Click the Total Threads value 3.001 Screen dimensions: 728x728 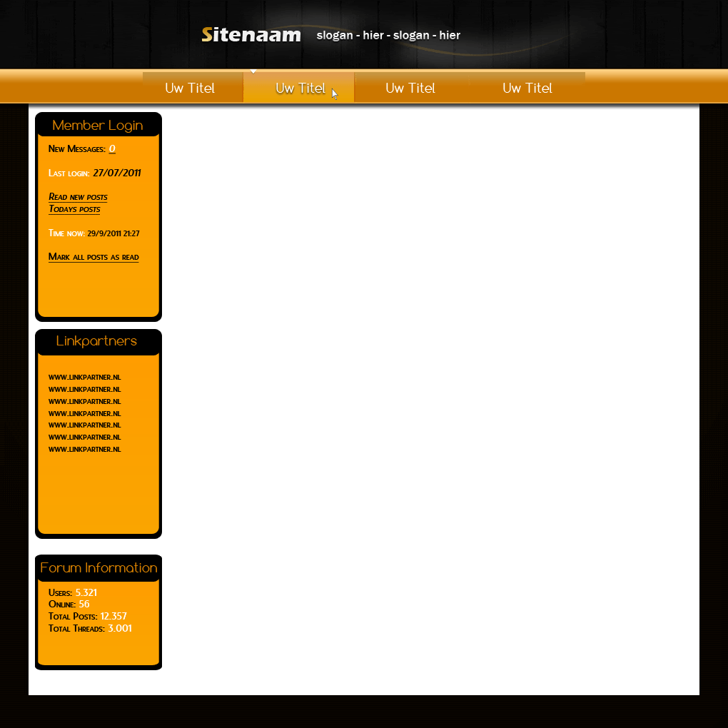(120, 628)
